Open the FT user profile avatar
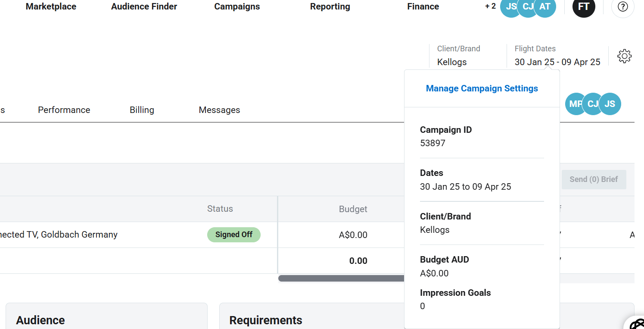The width and height of the screenshot is (644, 329). coord(584,7)
